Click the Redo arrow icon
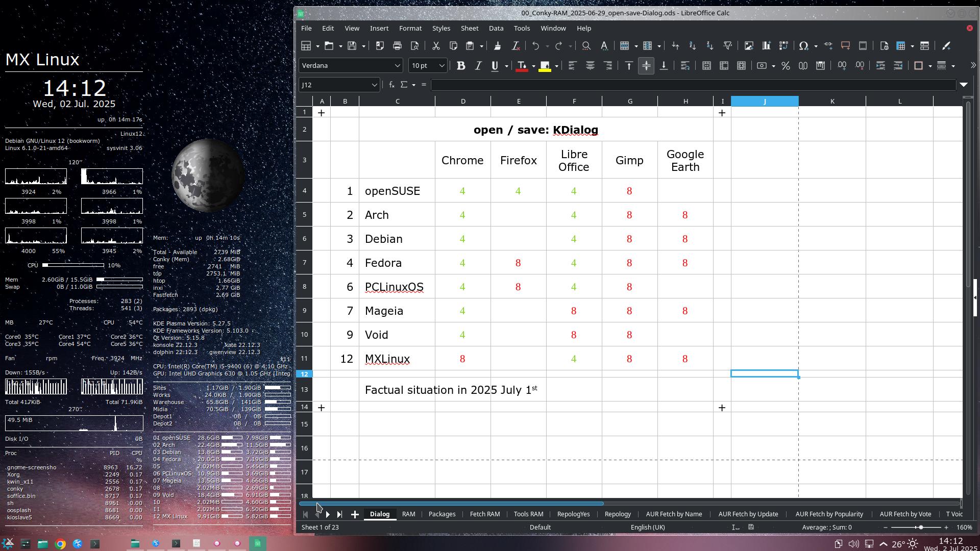Screen dimensions: 980x551 pos(558,46)
